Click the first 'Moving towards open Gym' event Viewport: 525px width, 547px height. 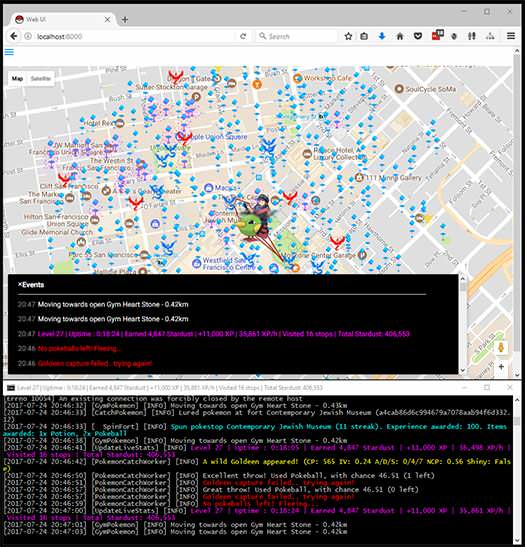[x=113, y=304]
